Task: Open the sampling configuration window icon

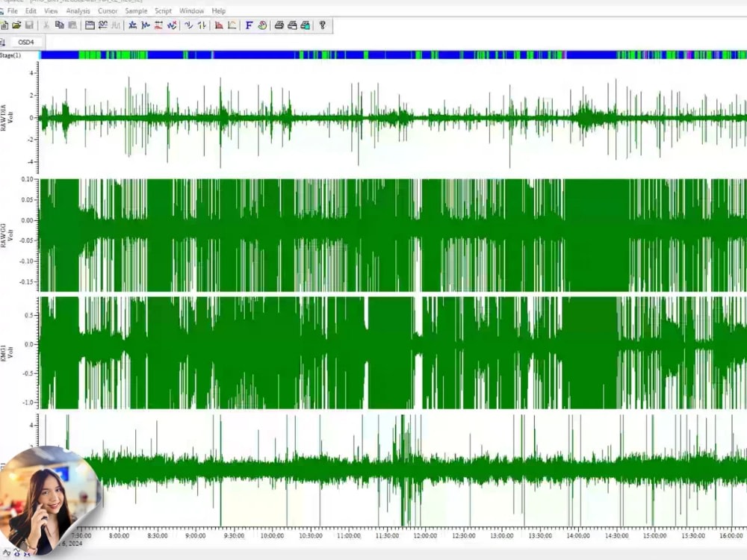Action: tap(90, 25)
